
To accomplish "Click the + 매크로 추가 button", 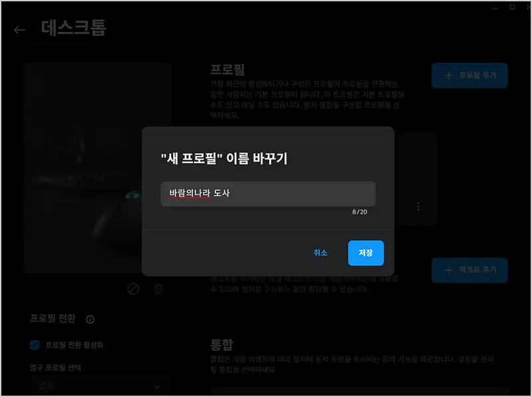I will click(469, 270).
